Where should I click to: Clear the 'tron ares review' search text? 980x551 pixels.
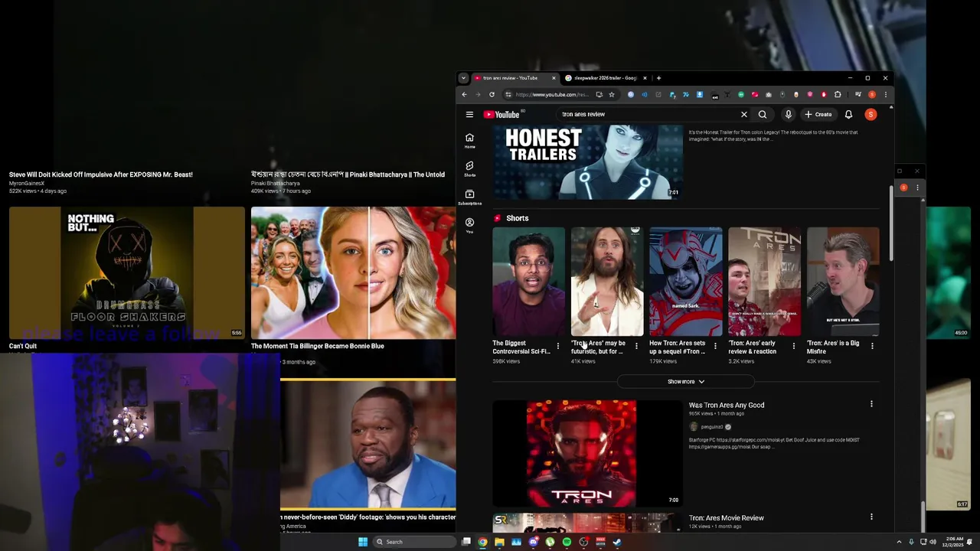coord(743,114)
